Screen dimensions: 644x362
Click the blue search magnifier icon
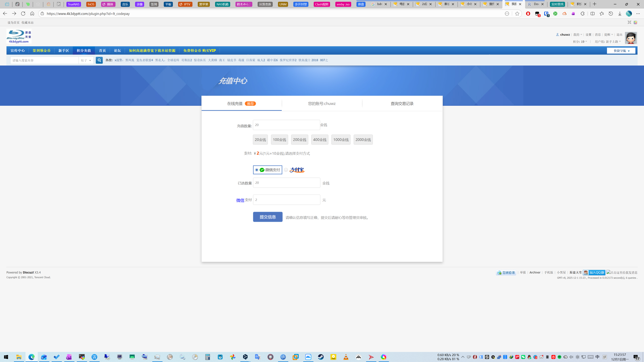pyautogui.click(x=99, y=60)
